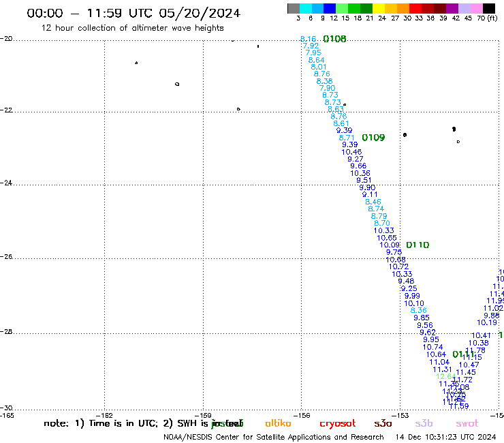
Task: Click the wave height value 10.36
Action: (x=360, y=173)
